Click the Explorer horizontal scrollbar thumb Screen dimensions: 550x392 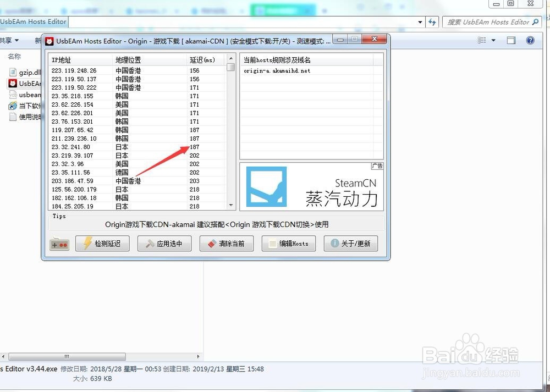click(67, 357)
